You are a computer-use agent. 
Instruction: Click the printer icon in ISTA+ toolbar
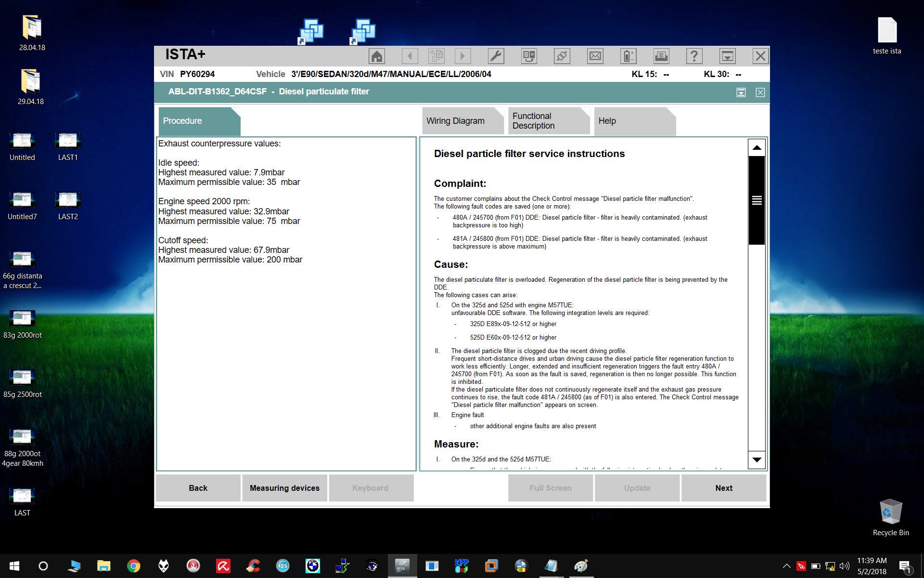pyautogui.click(x=661, y=56)
